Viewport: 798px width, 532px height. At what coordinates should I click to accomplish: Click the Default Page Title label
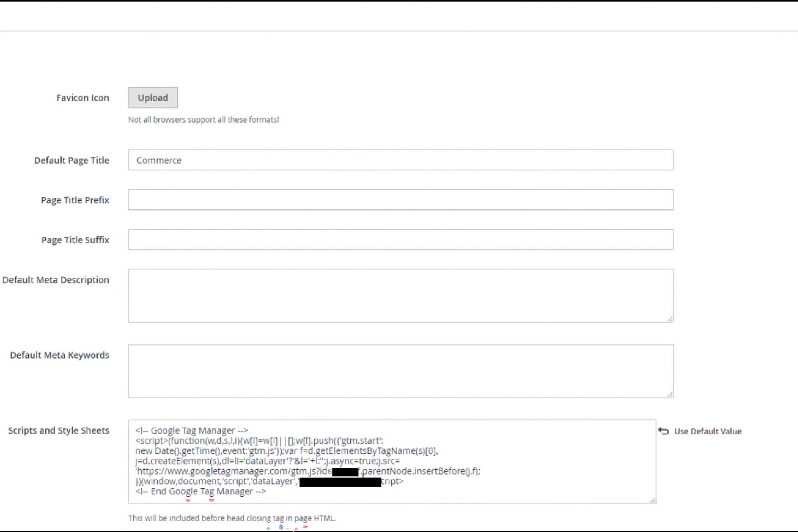72,161
